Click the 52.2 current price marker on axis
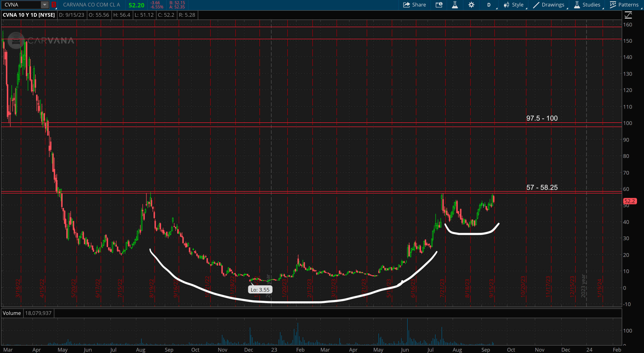The height and width of the screenshot is (353, 644). 630,201
